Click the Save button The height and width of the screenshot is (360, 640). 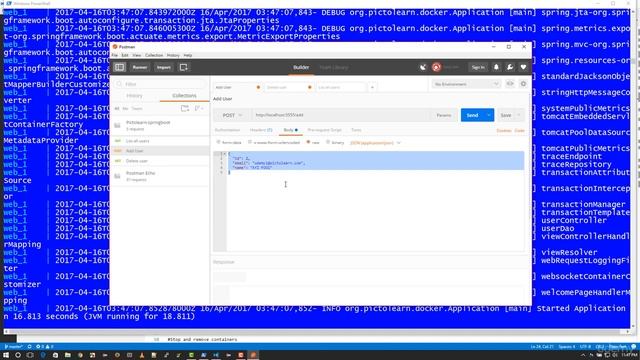pyautogui.click(x=506, y=116)
